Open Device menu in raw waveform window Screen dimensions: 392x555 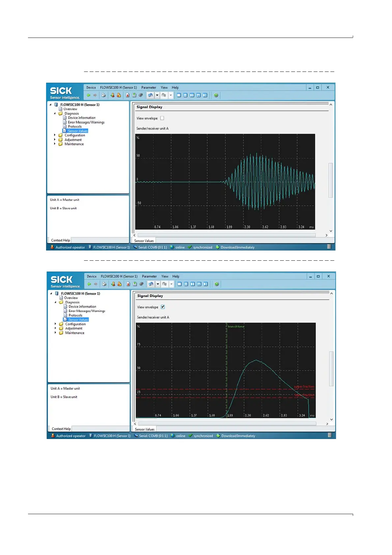point(91,88)
